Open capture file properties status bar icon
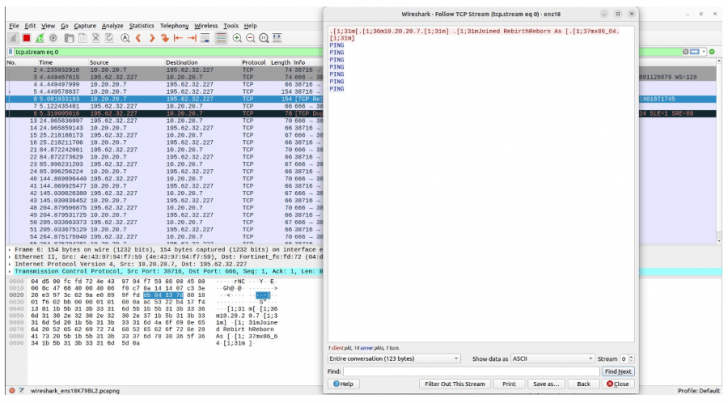The height and width of the screenshot is (403, 728). (x=21, y=391)
